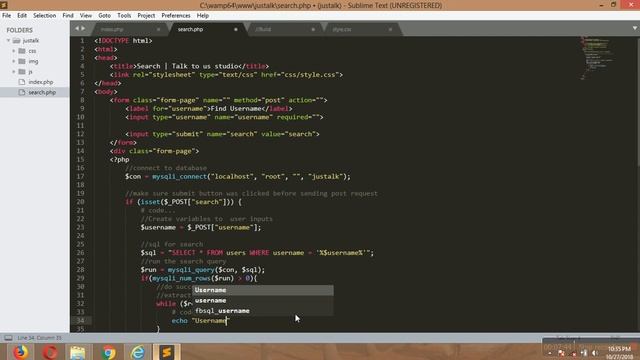Viewport: 640px width, 360px height.
Task: Open the Selection menu
Action: coord(44,16)
